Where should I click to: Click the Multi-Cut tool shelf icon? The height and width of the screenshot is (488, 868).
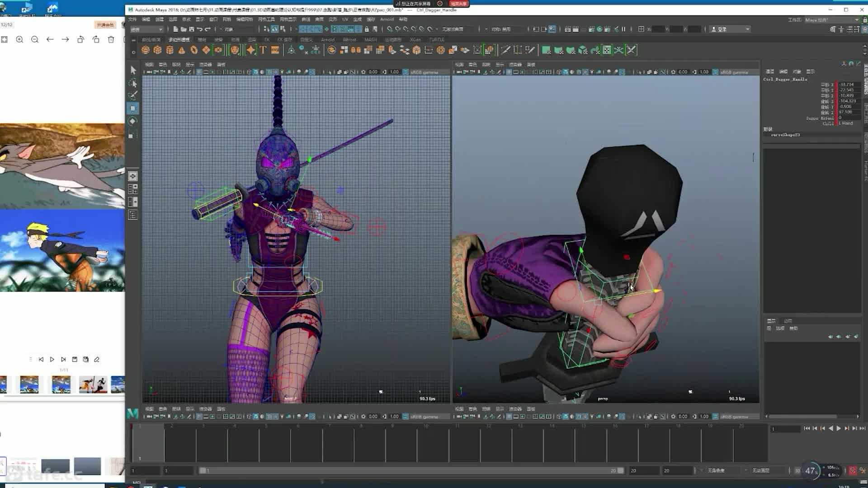click(505, 50)
